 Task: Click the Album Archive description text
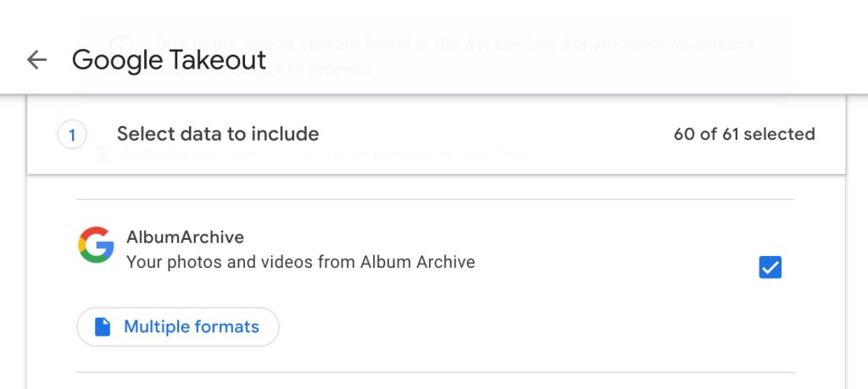pyautogui.click(x=300, y=262)
